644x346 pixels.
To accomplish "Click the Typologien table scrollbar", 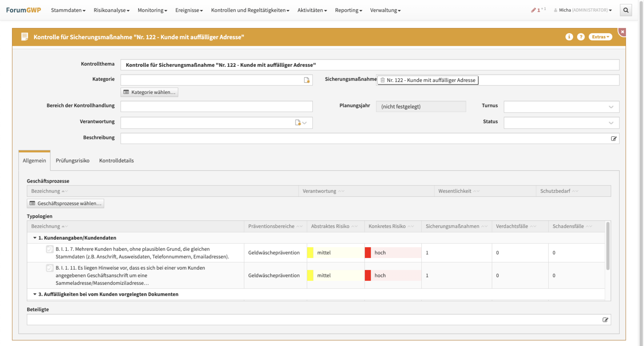I will pos(608,246).
